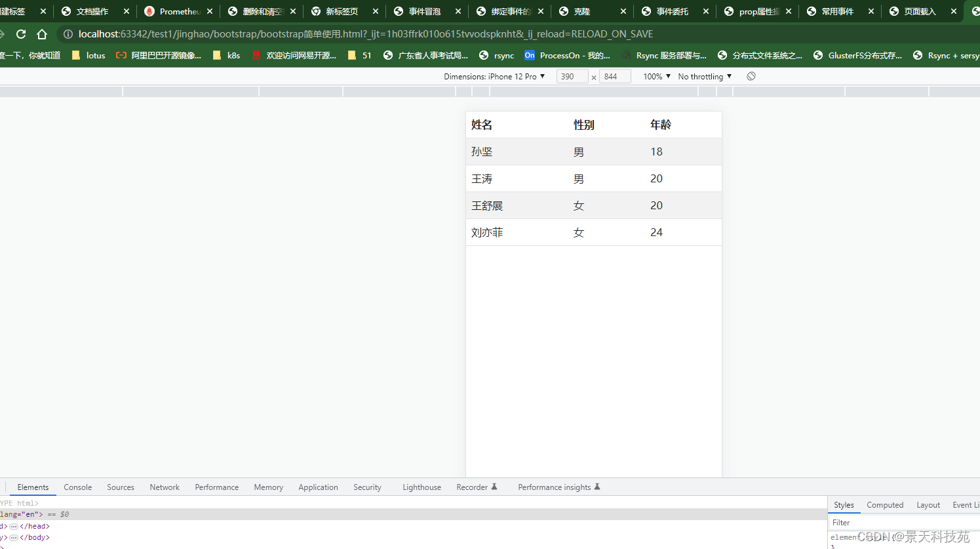Click the 年龄 table header

[661, 125]
